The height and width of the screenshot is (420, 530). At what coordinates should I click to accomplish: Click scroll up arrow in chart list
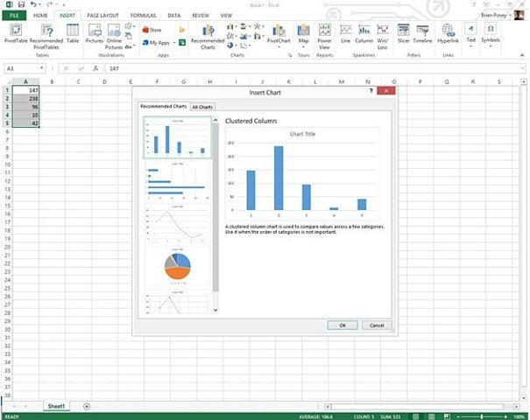216,120
